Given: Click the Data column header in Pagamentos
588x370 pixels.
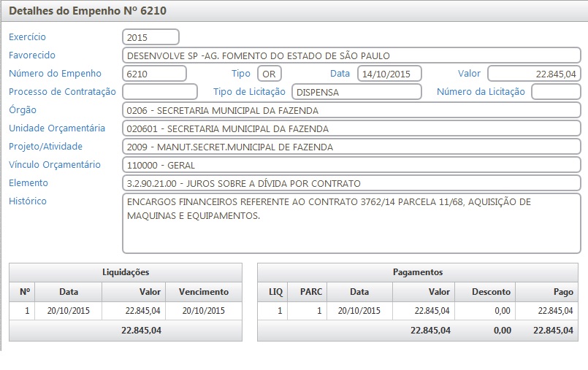Looking at the screenshot, I should click(359, 292).
